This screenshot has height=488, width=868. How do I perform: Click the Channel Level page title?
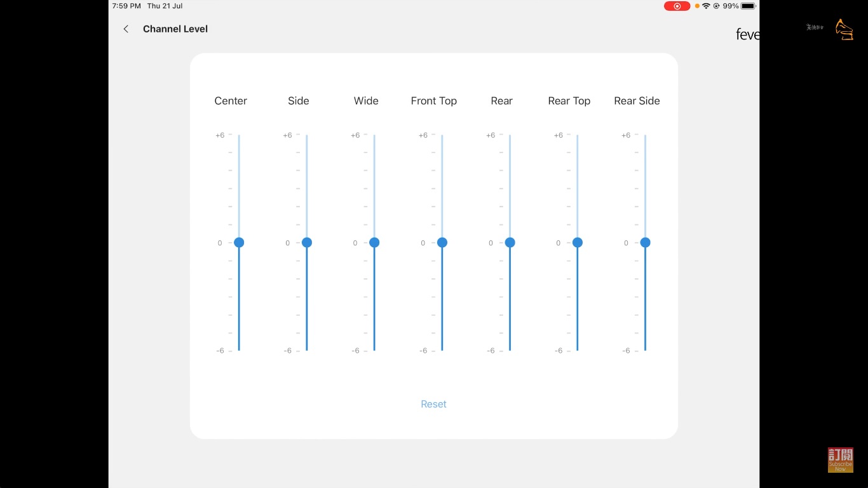click(175, 29)
